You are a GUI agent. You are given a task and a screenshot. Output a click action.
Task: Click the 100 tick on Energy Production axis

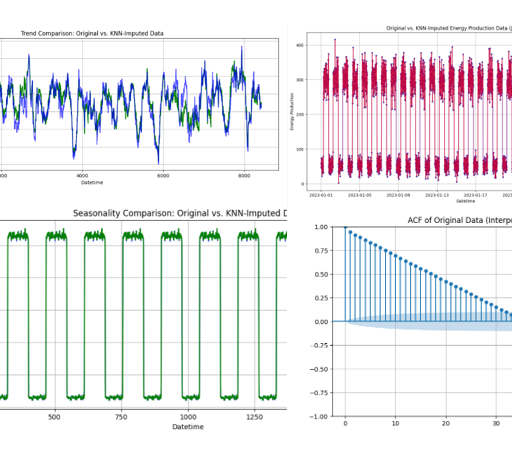300,149
